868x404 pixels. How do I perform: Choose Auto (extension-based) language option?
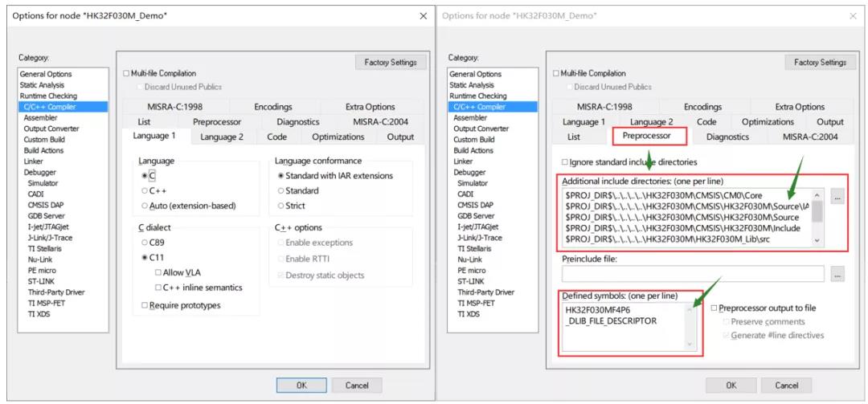(x=145, y=206)
